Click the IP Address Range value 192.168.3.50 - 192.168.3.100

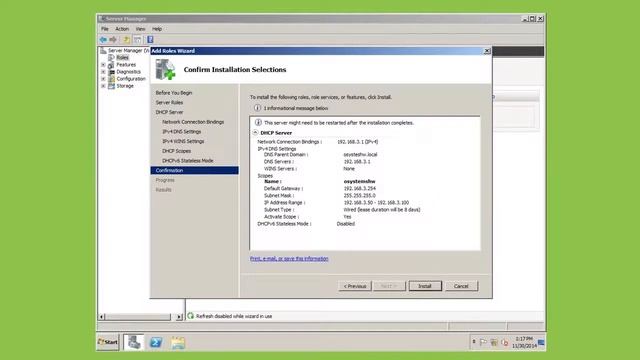[x=376, y=202]
